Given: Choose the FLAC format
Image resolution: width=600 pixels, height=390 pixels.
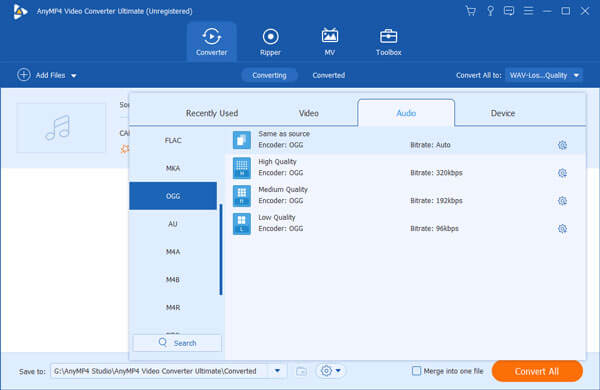Looking at the screenshot, I should click(173, 140).
